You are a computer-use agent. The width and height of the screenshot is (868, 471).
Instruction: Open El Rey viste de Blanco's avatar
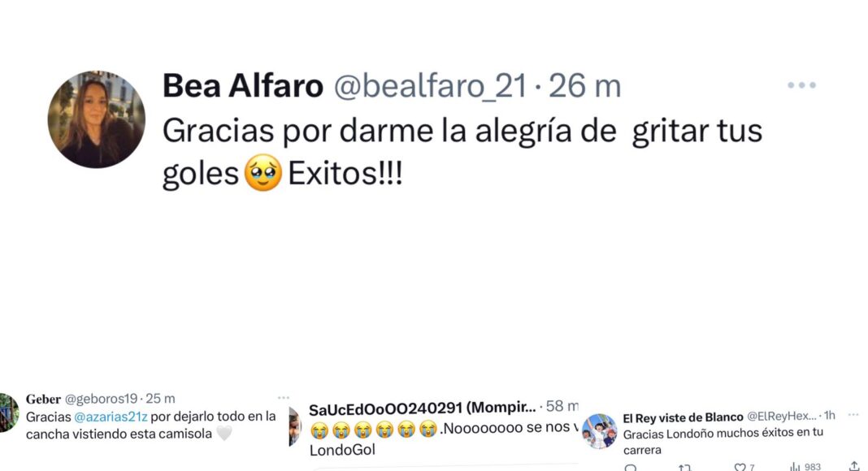click(600, 431)
